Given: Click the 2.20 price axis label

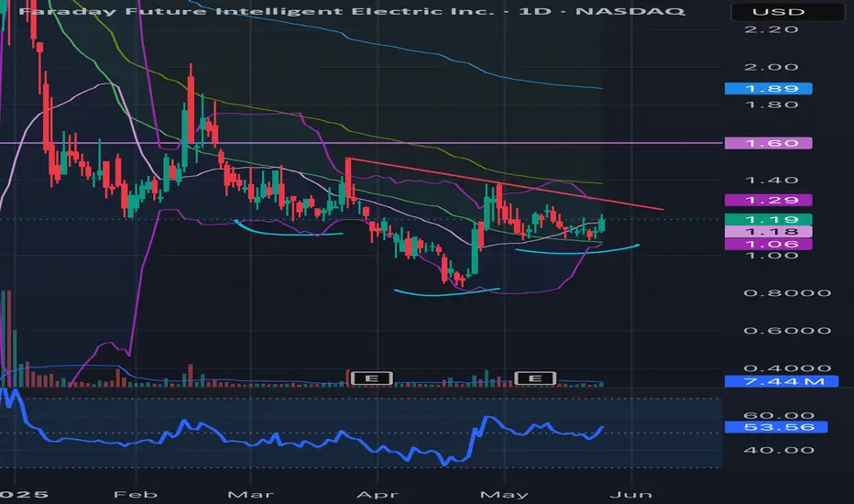Looking at the screenshot, I should point(771,29).
